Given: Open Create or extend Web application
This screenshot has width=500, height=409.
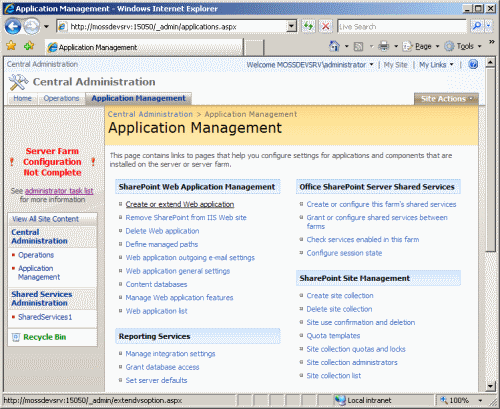Looking at the screenshot, I should [180, 204].
